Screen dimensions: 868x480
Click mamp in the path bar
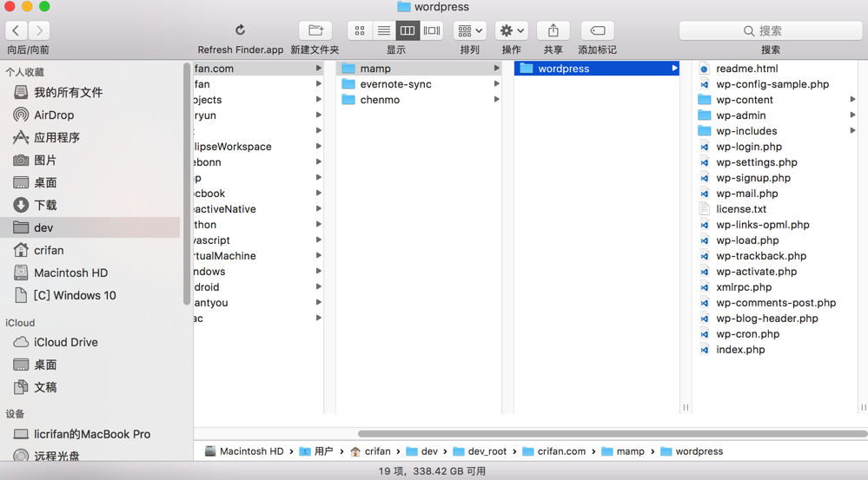pos(623,451)
